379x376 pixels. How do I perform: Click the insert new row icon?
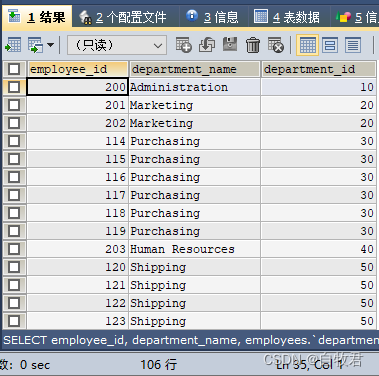(x=184, y=45)
